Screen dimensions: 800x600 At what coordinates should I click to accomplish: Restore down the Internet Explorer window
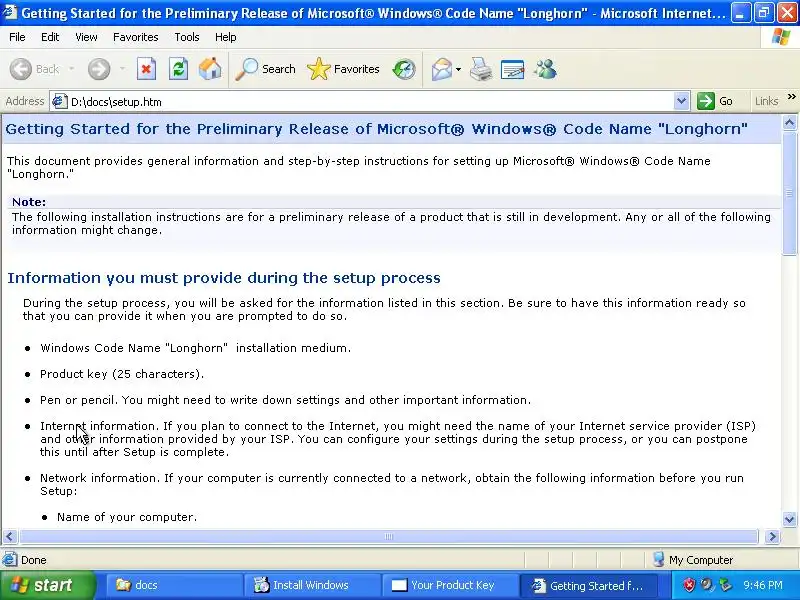[763, 12]
